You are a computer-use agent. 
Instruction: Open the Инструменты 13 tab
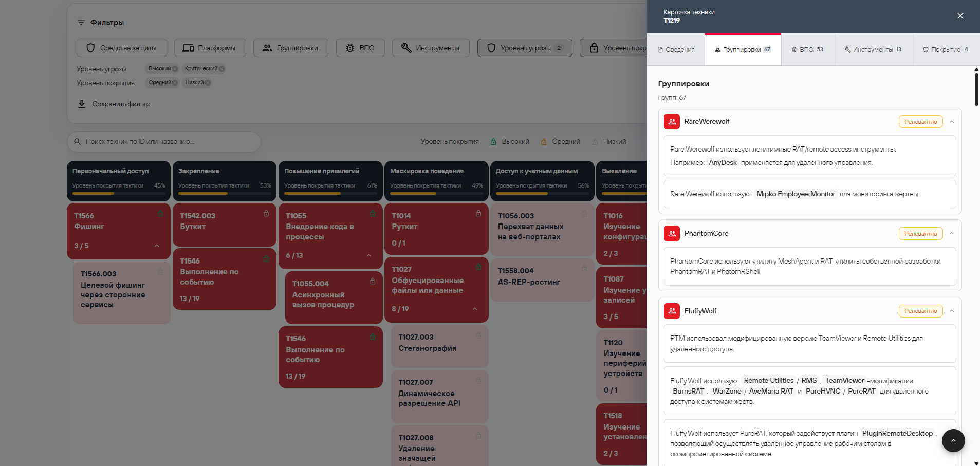873,50
